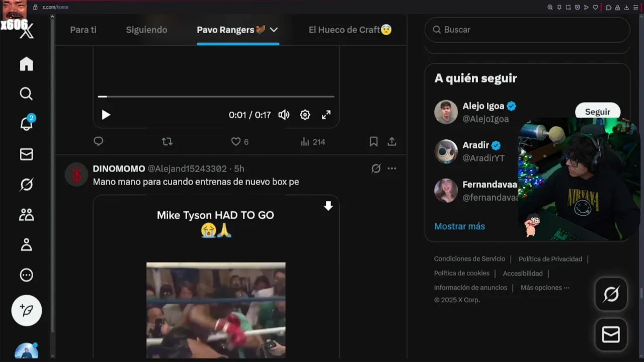The image size is (644, 362).
Task: Open Condiciones de Servicio link
Action: [x=469, y=259]
